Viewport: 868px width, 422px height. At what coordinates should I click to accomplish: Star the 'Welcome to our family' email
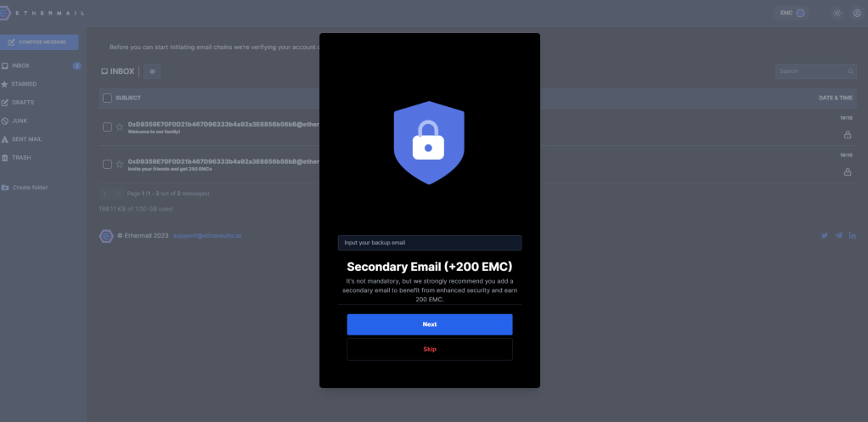[x=120, y=127]
